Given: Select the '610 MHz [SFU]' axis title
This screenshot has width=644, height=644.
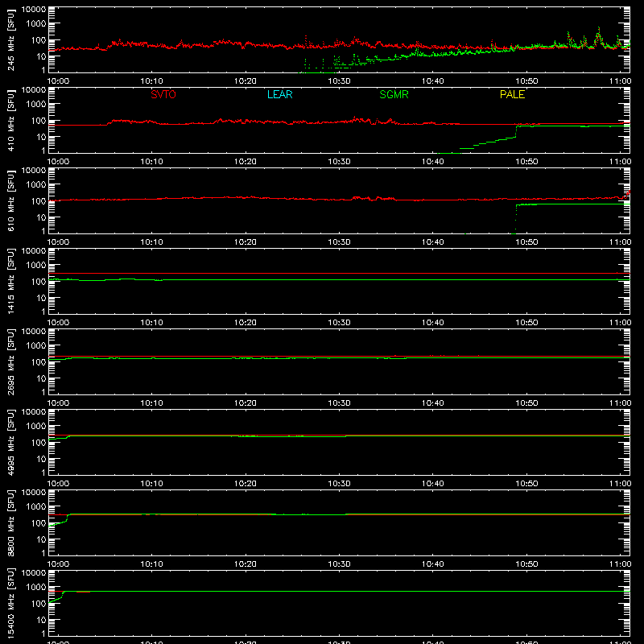Looking at the screenshot, I should 11,200.
